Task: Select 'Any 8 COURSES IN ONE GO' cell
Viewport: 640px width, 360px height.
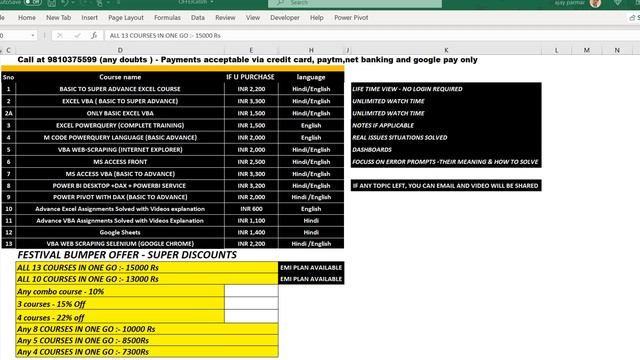Action: pos(147,329)
